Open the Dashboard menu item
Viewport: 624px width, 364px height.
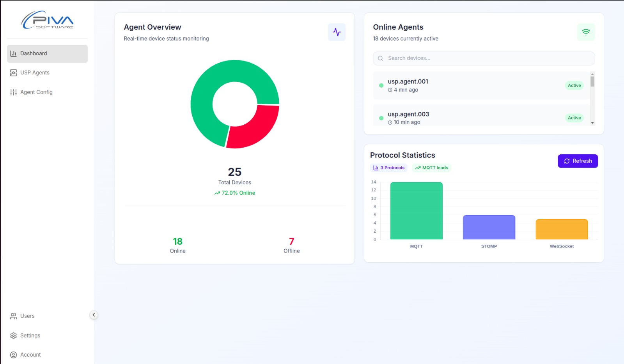tap(47, 54)
